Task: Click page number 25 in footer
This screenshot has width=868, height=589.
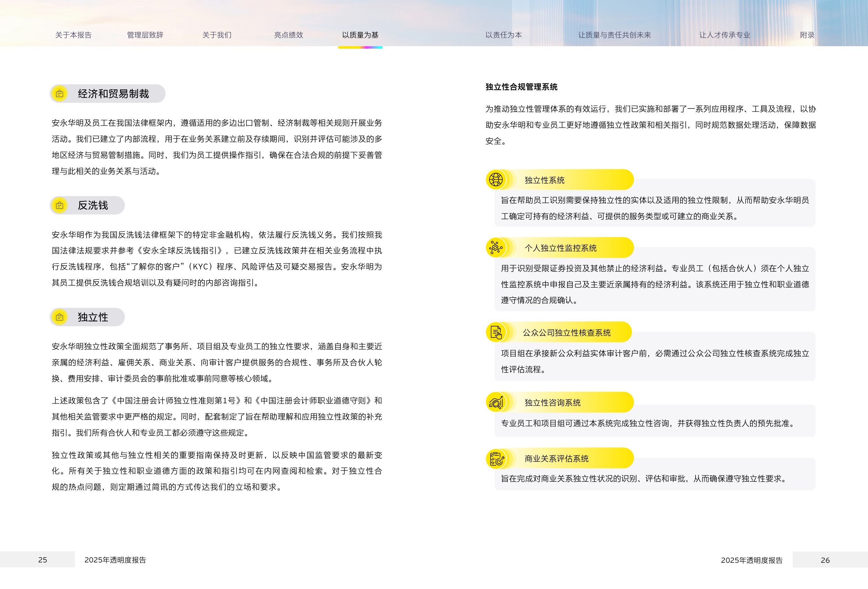Action: pos(43,560)
